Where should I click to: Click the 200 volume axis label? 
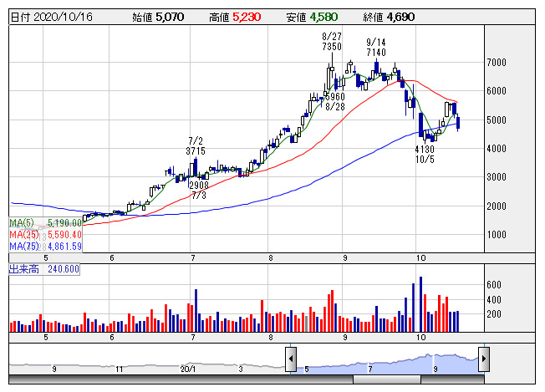494,314
